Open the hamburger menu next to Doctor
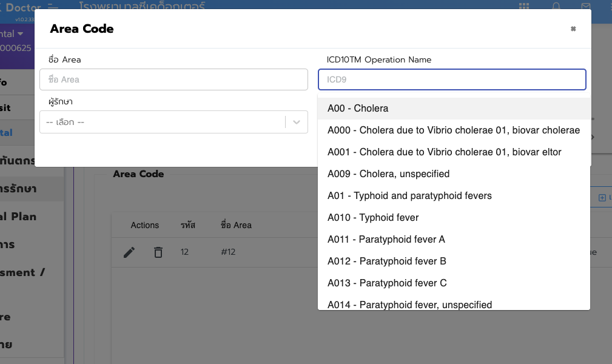 coord(53,6)
